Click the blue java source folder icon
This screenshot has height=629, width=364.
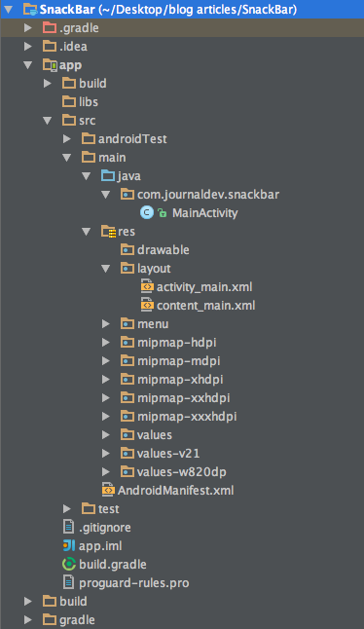point(108,175)
